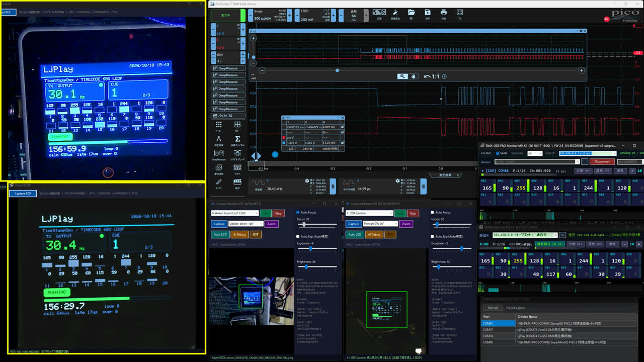Image resolution: width=644 pixels, height=362 pixels.
Task: Select the zoom magnifier tool in zoom panel
Action: click(x=403, y=76)
